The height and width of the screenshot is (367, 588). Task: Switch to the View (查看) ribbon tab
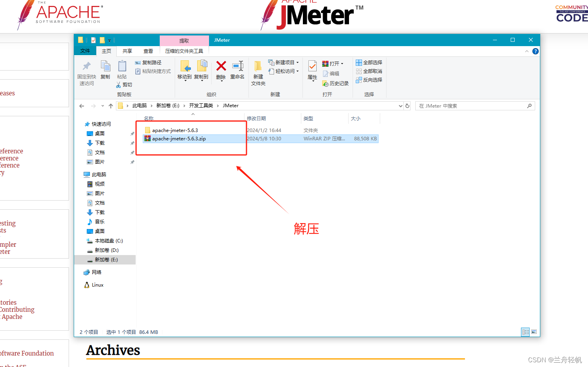(148, 51)
